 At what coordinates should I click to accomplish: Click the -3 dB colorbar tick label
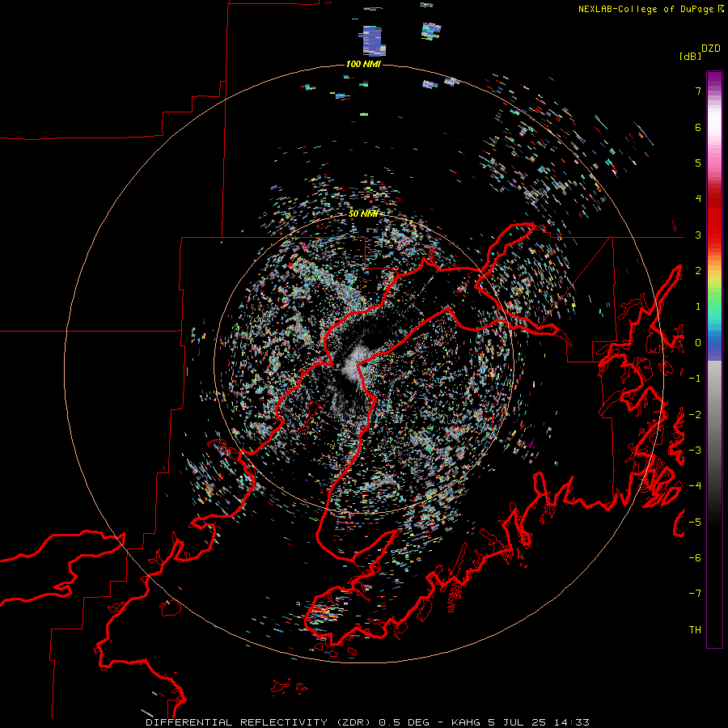pyautogui.click(x=695, y=451)
